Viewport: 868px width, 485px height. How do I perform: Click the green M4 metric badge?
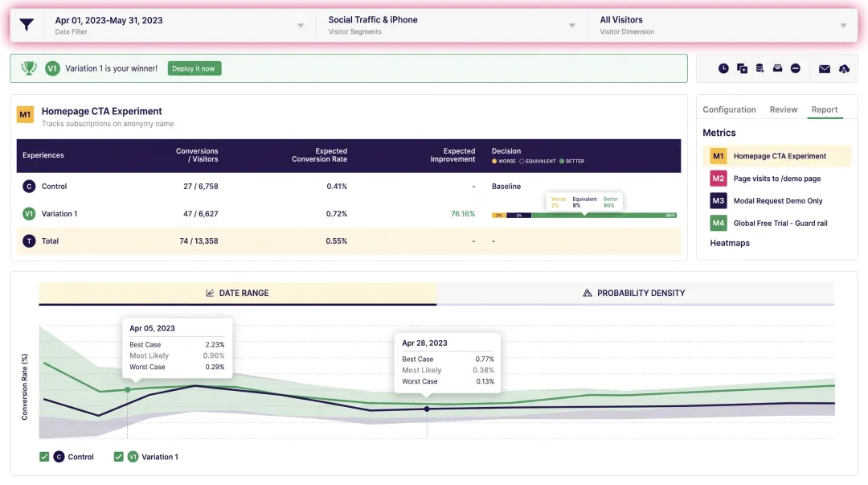(x=718, y=223)
